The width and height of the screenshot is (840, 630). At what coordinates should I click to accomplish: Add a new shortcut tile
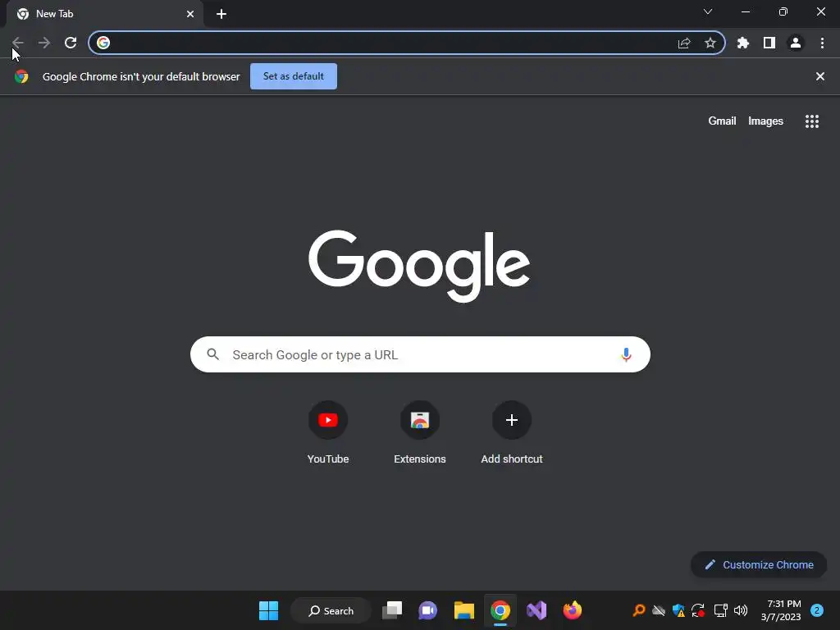(x=512, y=433)
